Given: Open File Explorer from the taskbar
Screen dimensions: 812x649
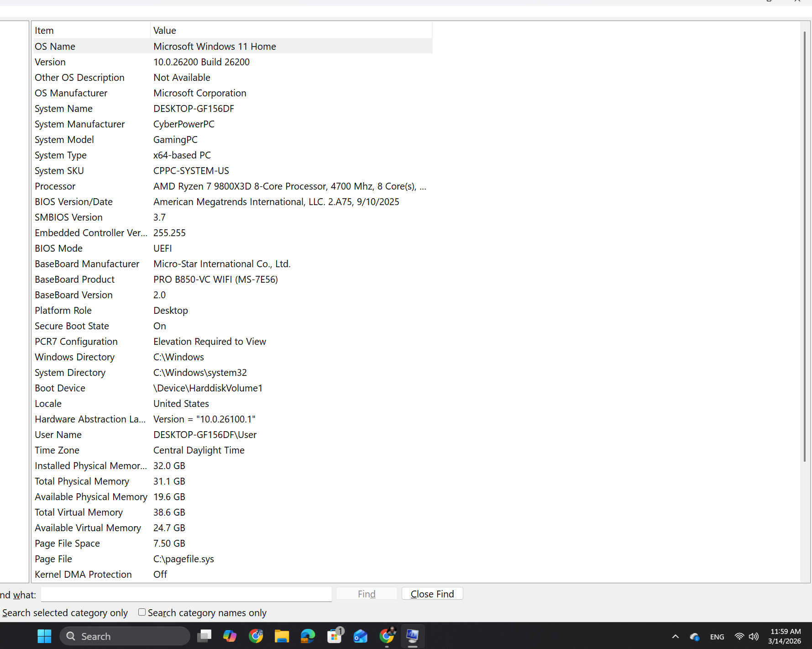Looking at the screenshot, I should click(282, 636).
